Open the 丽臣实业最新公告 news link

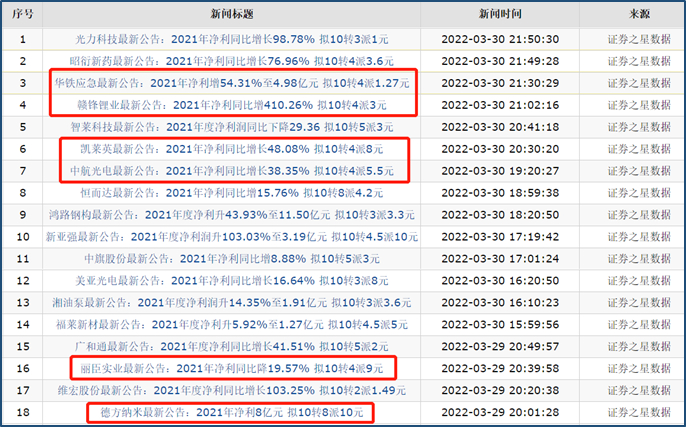(232, 368)
